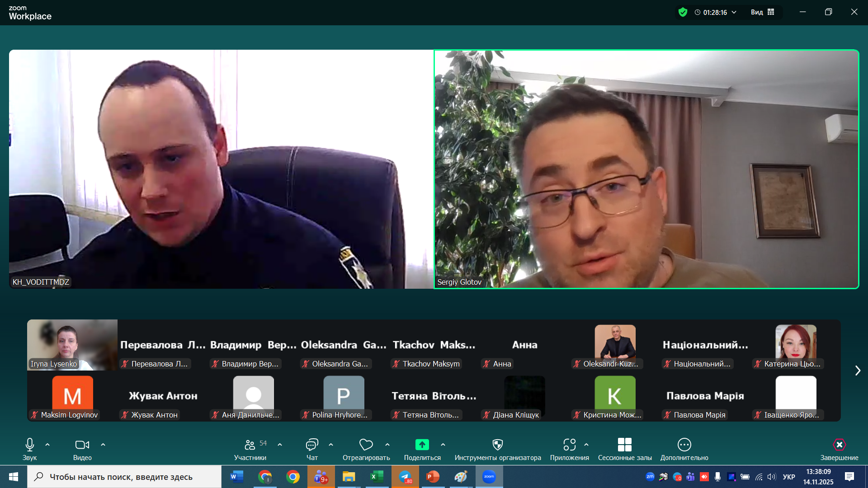The height and width of the screenshot is (488, 868).
Task: Click the React heart icon
Action: [x=366, y=445]
